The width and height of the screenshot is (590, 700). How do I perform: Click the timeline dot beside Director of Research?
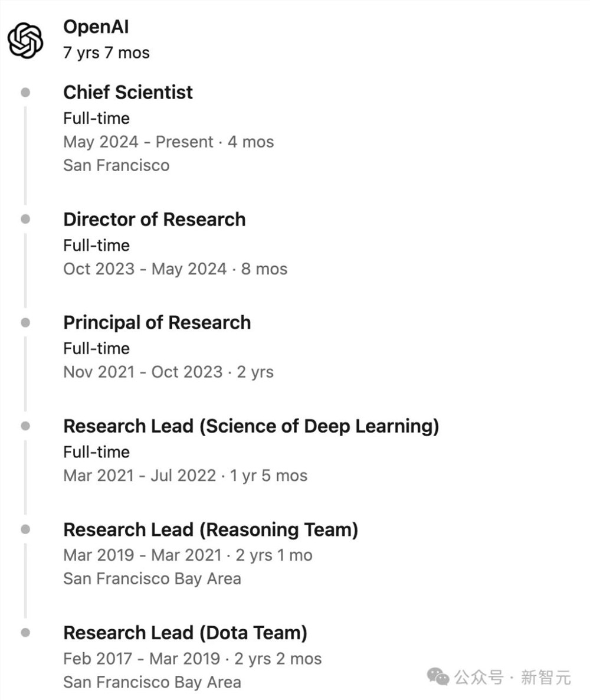tap(25, 219)
